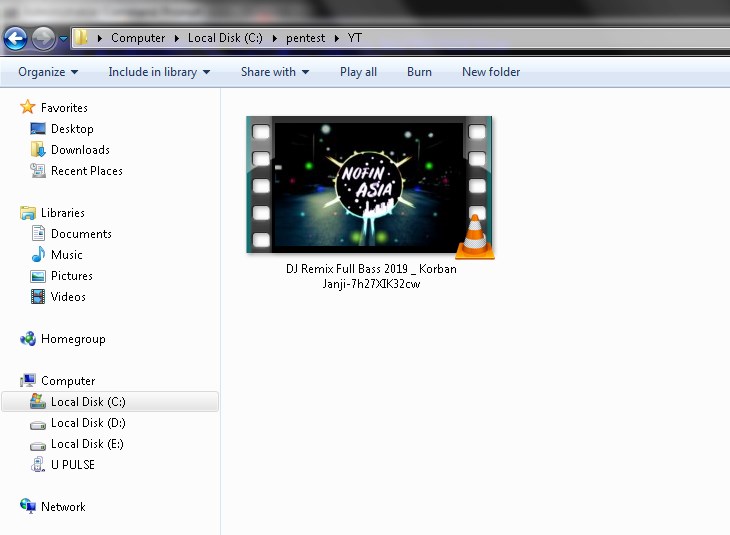730x535 pixels.
Task: Click the Desktop icon in Favorites
Action: pos(38,129)
